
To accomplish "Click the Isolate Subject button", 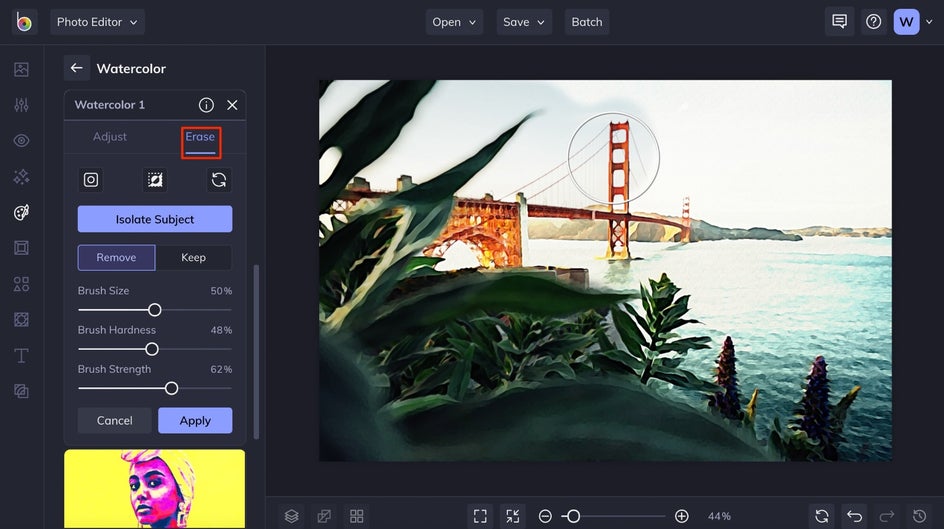I will click(x=155, y=219).
